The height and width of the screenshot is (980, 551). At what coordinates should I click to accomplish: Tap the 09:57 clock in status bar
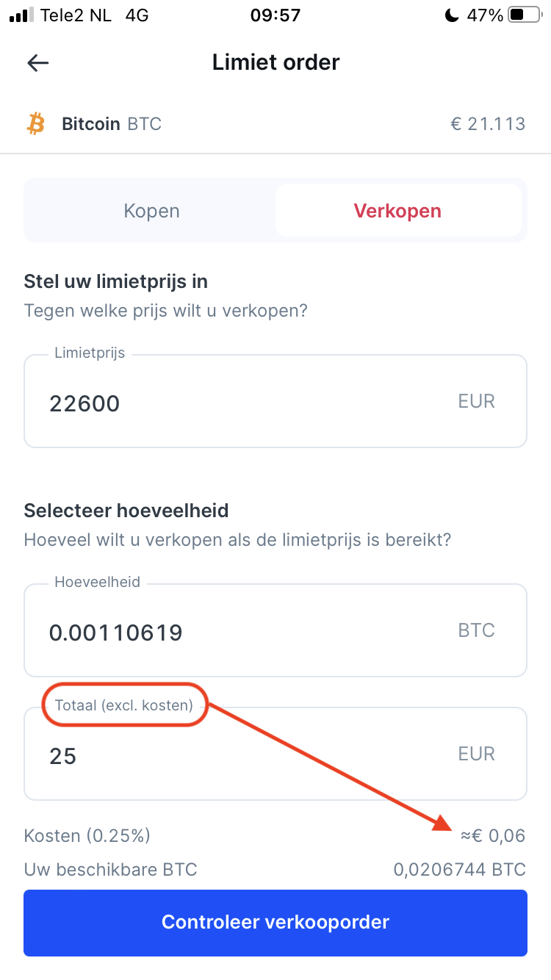coord(275,15)
